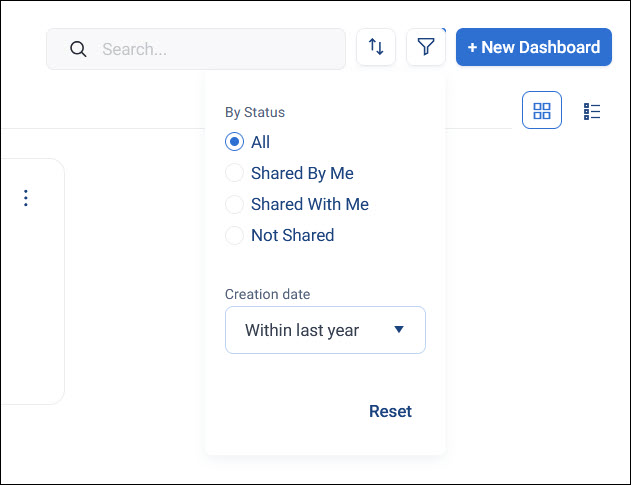
Task: Reset the filters
Action: [390, 411]
